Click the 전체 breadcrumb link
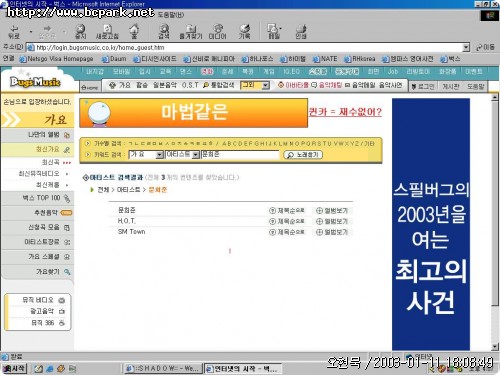The width and height of the screenshot is (500, 375). click(x=103, y=190)
